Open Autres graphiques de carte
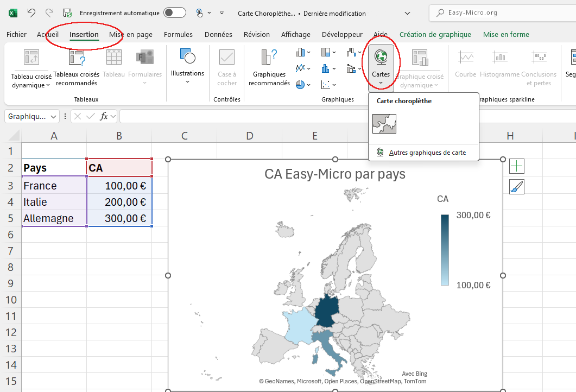 click(x=423, y=153)
